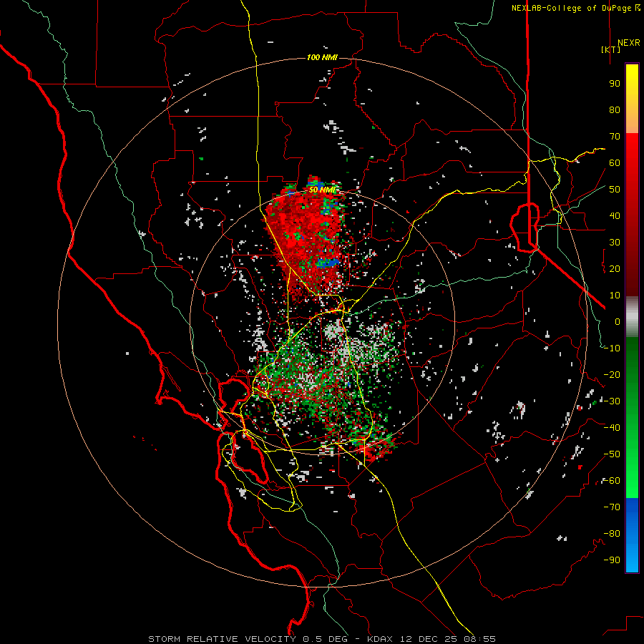Viewport: 644px width, 644px height.
Task: Click the -30 legend value
Action: click(x=612, y=401)
